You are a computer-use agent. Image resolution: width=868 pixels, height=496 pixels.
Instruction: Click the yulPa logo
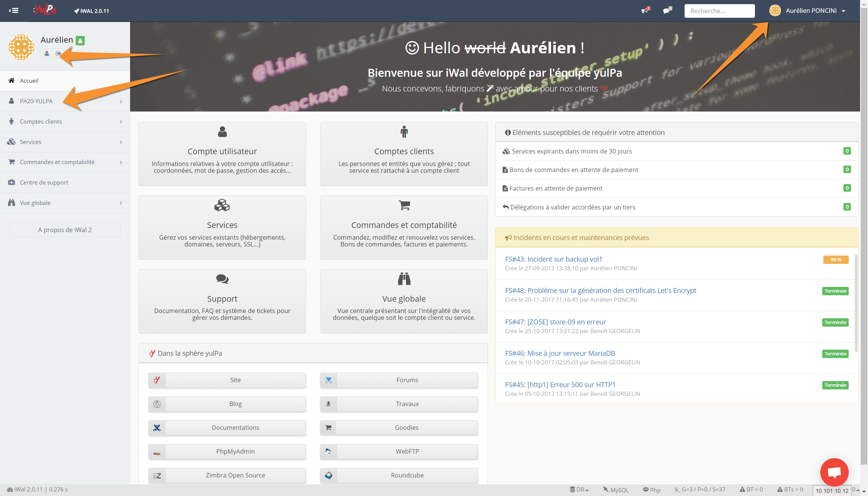(x=45, y=10)
